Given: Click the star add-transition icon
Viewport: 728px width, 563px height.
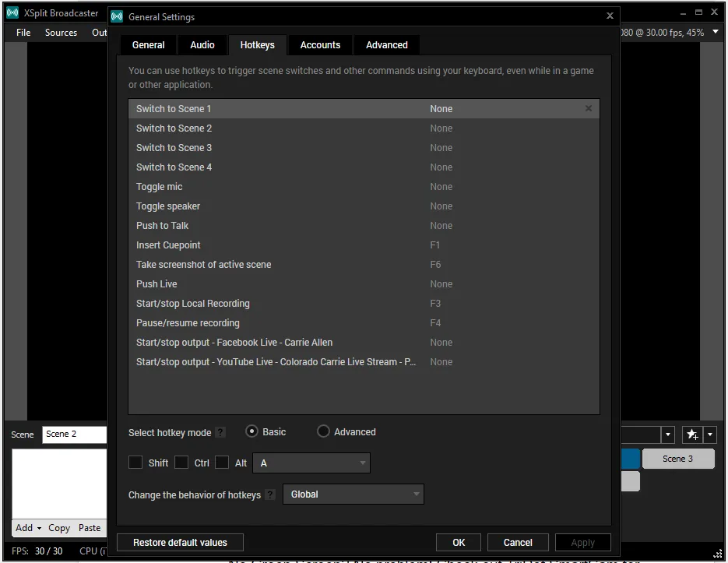Looking at the screenshot, I should (x=692, y=435).
